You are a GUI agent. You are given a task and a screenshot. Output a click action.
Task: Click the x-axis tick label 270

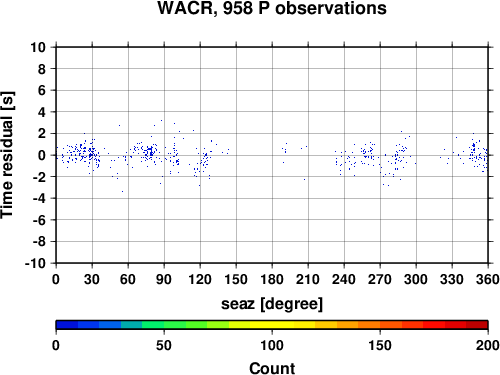click(380, 279)
